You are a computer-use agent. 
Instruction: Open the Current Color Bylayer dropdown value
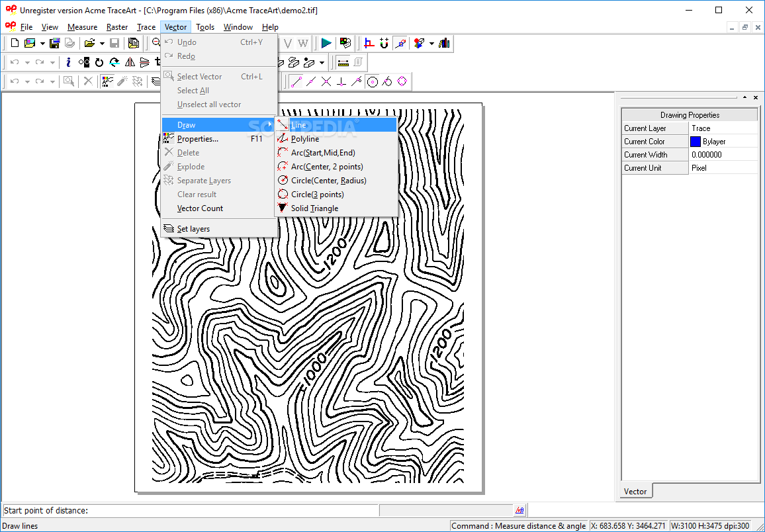(723, 142)
